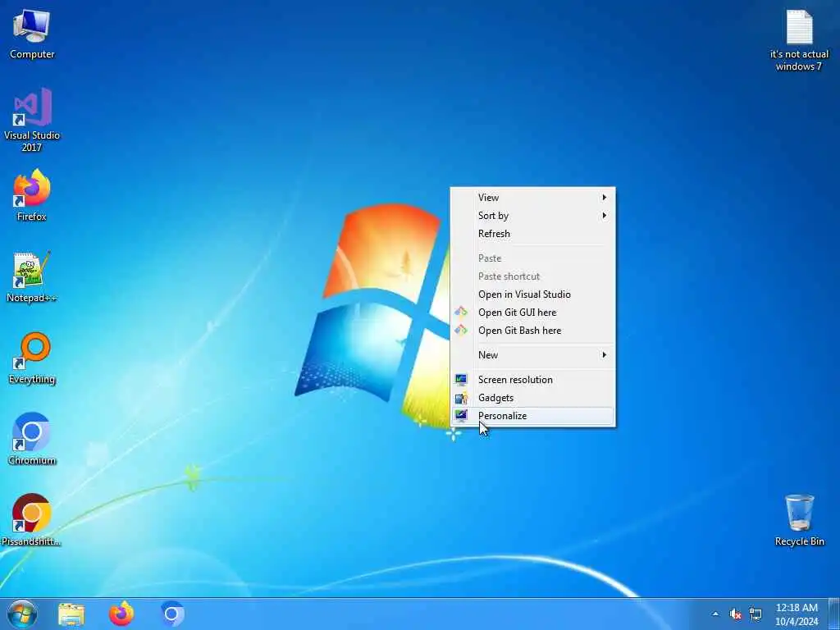Select the Visual Studio 2017 shortcut

[x=32, y=120]
